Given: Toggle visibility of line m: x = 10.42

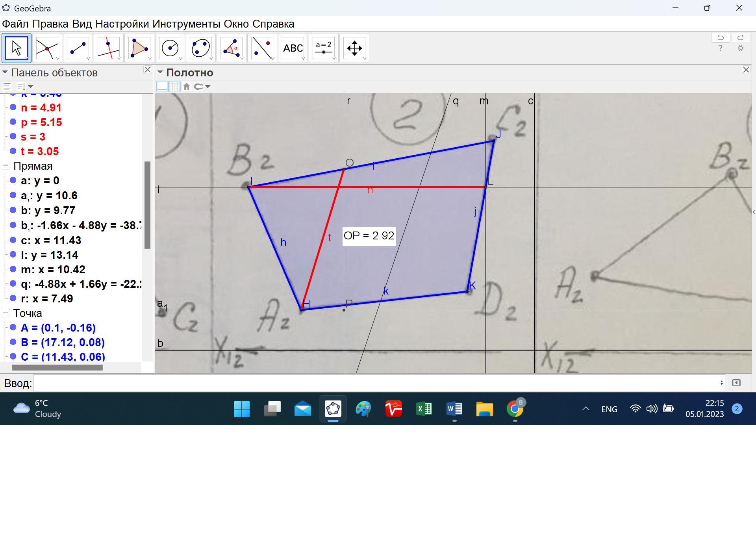Looking at the screenshot, I should (13, 269).
